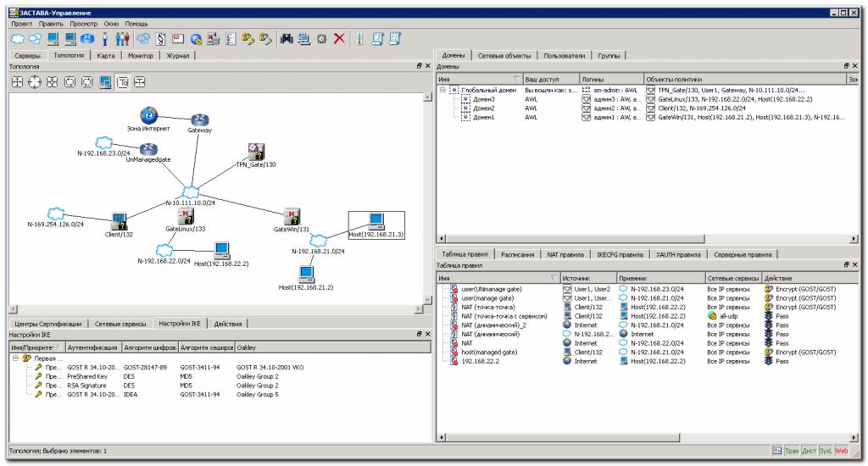868x466 pixels.
Task: Click the red X delete icon
Action: click(x=339, y=38)
